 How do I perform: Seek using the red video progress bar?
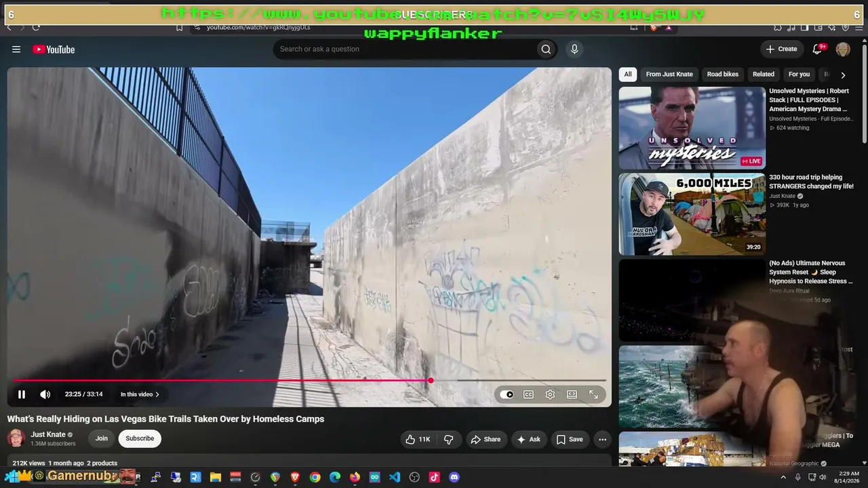(309, 380)
